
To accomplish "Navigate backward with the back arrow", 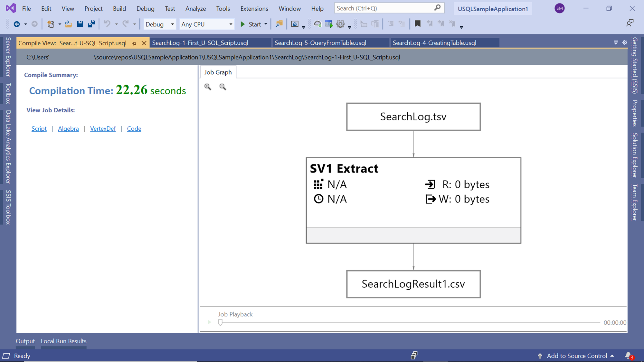I will click(17, 24).
